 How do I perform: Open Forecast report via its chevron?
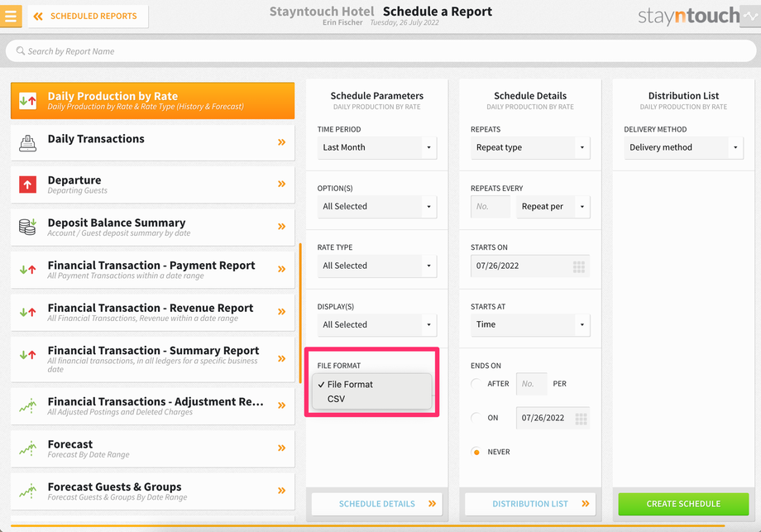pyautogui.click(x=281, y=448)
